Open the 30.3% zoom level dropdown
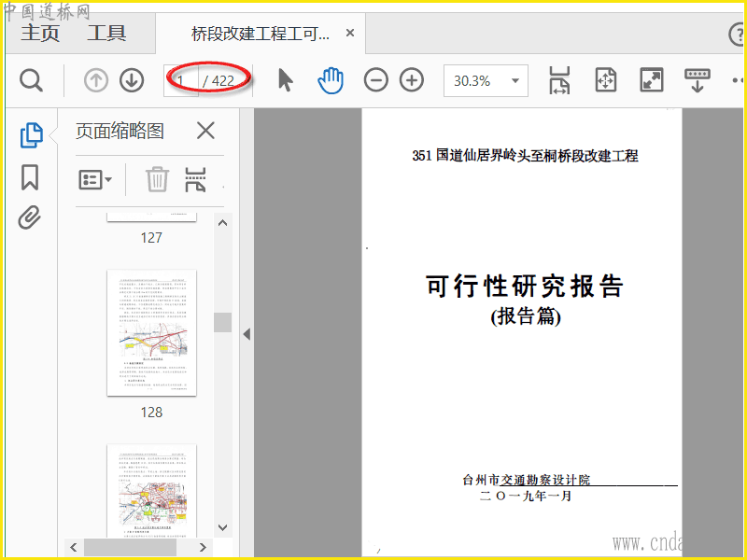The height and width of the screenshot is (560, 747). pyautogui.click(x=486, y=80)
